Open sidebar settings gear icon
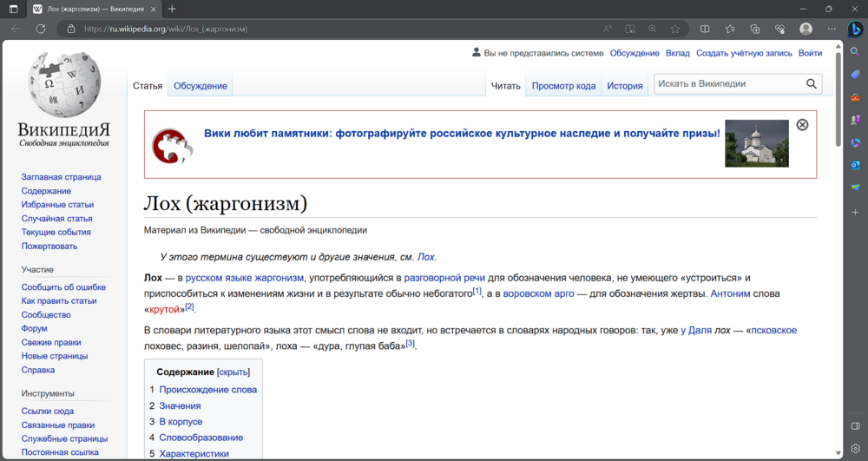The width and height of the screenshot is (868, 461). (855, 448)
